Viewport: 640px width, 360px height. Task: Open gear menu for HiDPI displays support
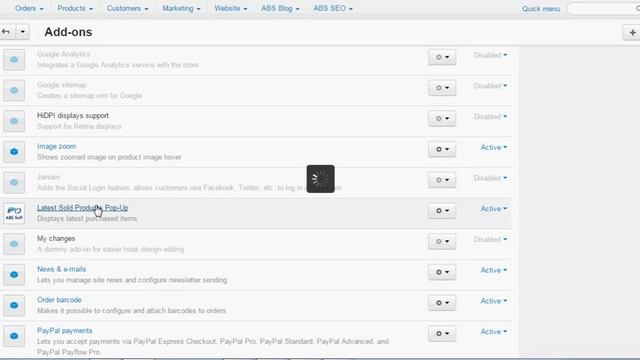coord(442,118)
